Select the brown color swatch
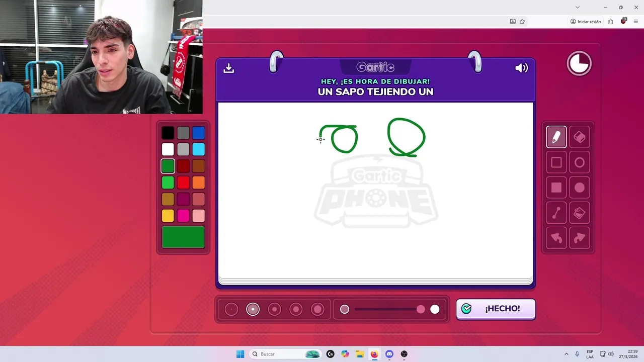 click(199, 166)
